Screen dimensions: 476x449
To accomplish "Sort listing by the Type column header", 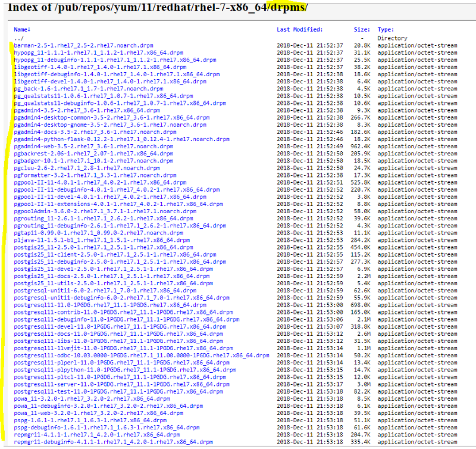I will click(x=385, y=29).
